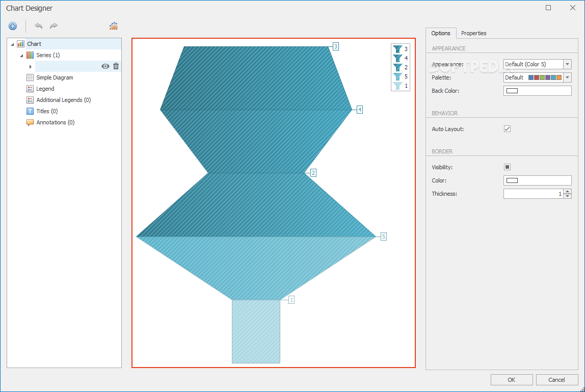This screenshot has width=585, height=392.
Task: Click the Simple Diagram grid icon
Action: [30, 77]
